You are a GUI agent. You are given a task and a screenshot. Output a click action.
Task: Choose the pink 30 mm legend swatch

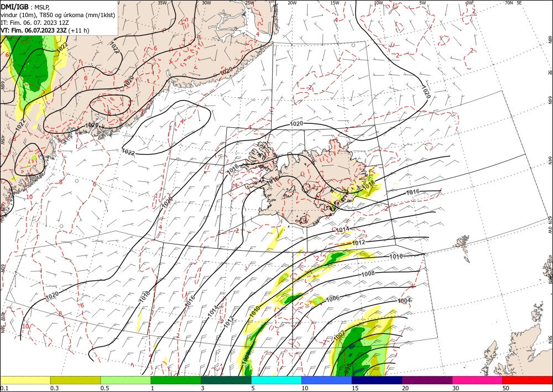click(x=478, y=380)
